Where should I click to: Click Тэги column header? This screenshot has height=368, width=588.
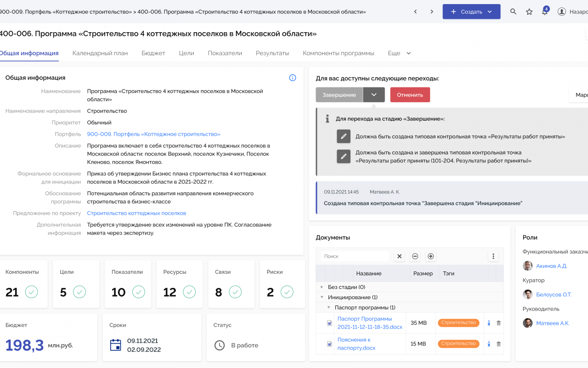[x=449, y=273]
